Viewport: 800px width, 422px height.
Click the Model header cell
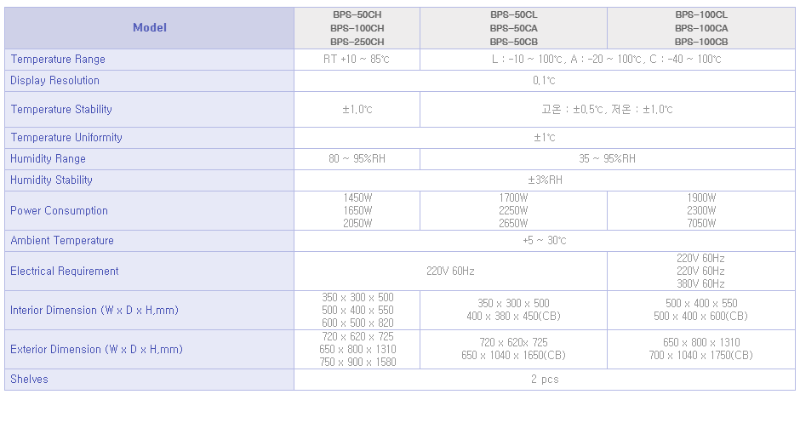150,28
